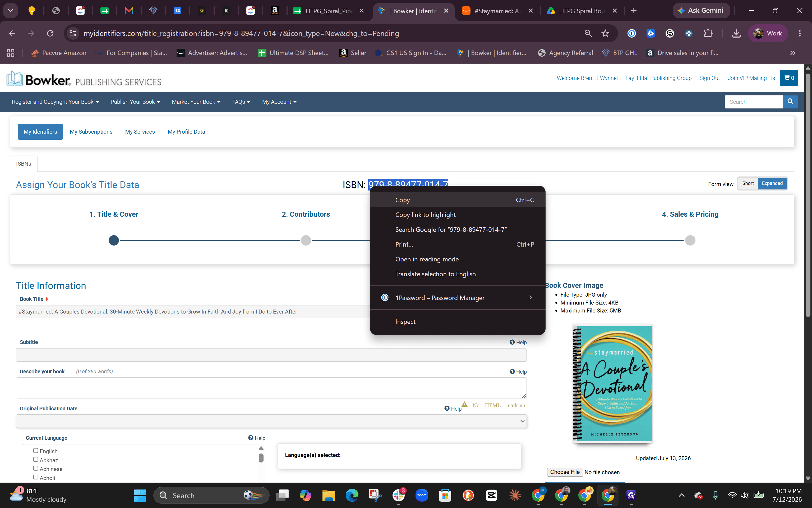This screenshot has height=508, width=812.
Task: Open Microsoft Edge from the taskbar
Action: pyautogui.click(x=352, y=495)
